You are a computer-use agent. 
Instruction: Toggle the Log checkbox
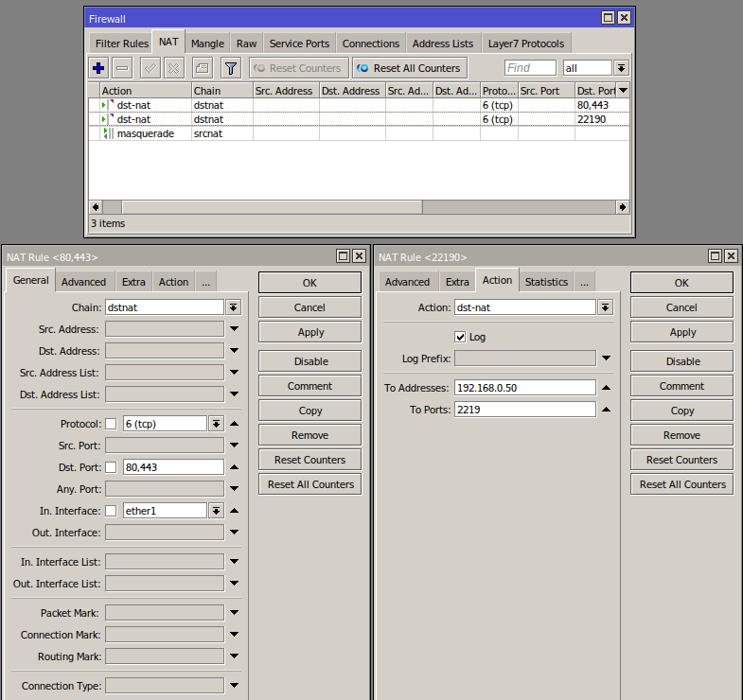pos(460,337)
